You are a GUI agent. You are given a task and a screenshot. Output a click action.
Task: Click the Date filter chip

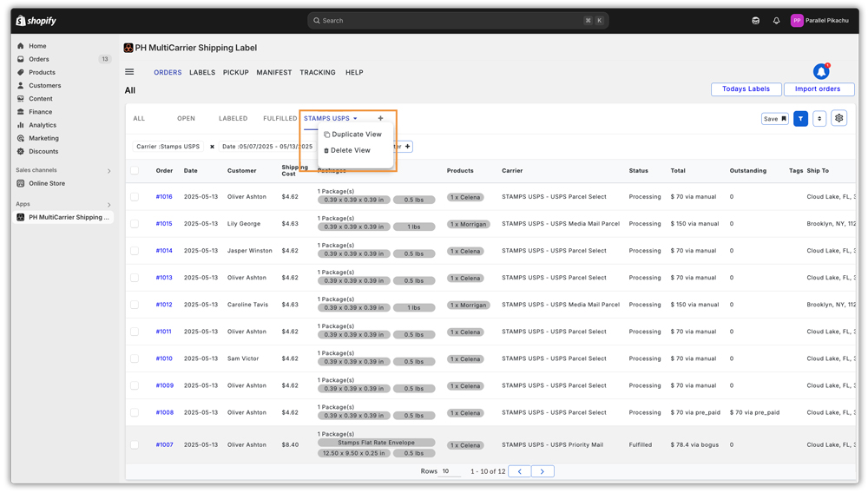click(x=267, y=147)
